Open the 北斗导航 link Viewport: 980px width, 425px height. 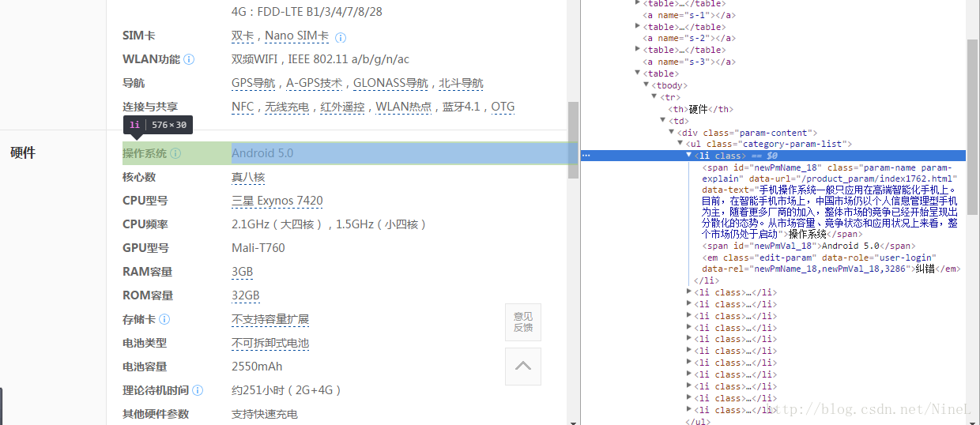pos(461,83)
